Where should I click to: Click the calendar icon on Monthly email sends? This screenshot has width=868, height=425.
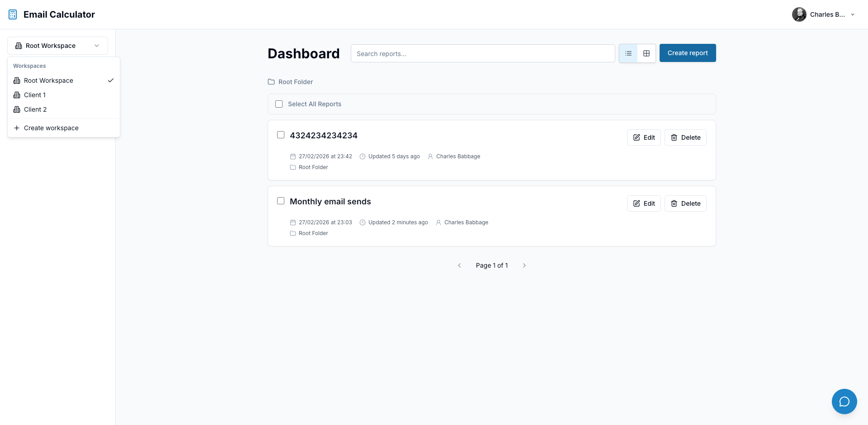coord(292,222)
